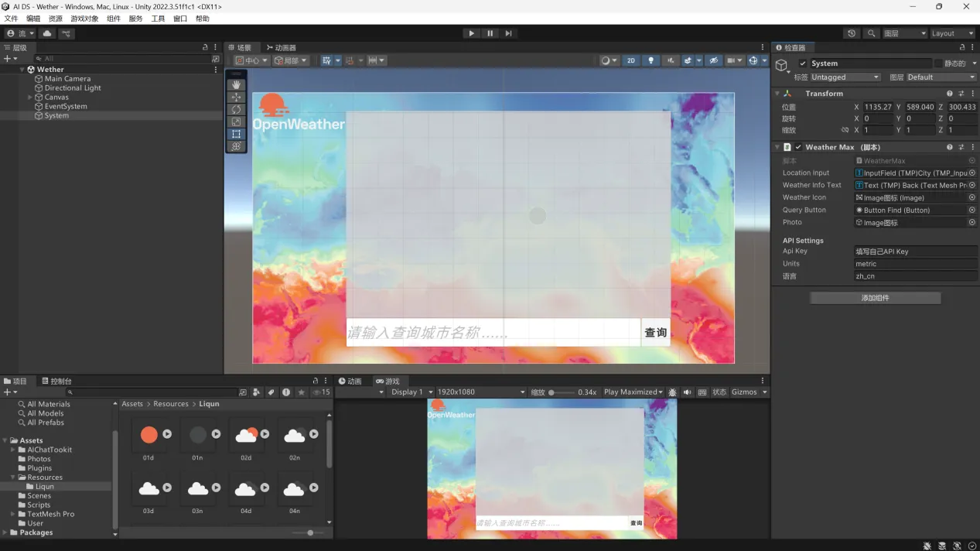The height and width of the screenshot is (551, 980).
Task: Open the Layout dropdown
Action: (x=951, y=33)
